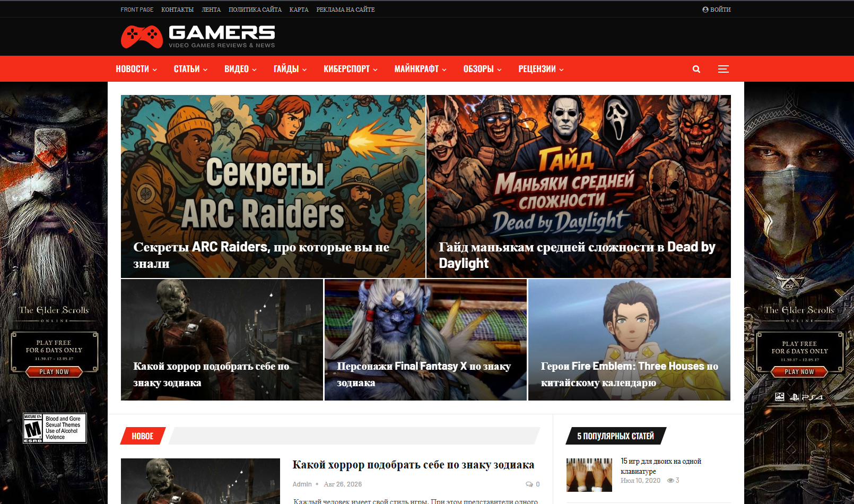The image size is (854, 504).
Task: Expand the Рецензии menu dropdown
Action: (541, 69)
